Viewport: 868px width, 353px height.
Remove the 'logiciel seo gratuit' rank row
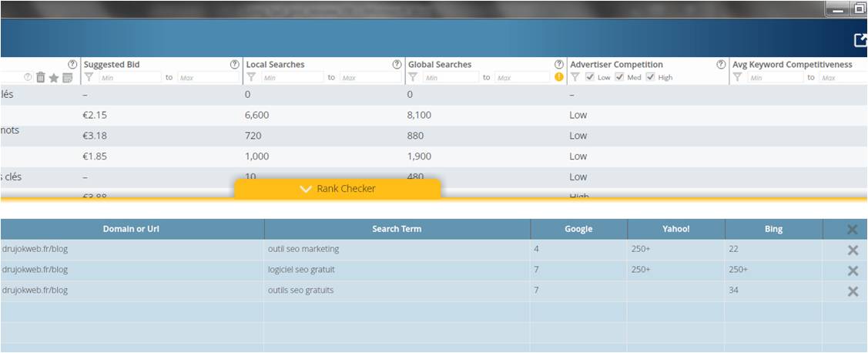(x=853, y=271)
